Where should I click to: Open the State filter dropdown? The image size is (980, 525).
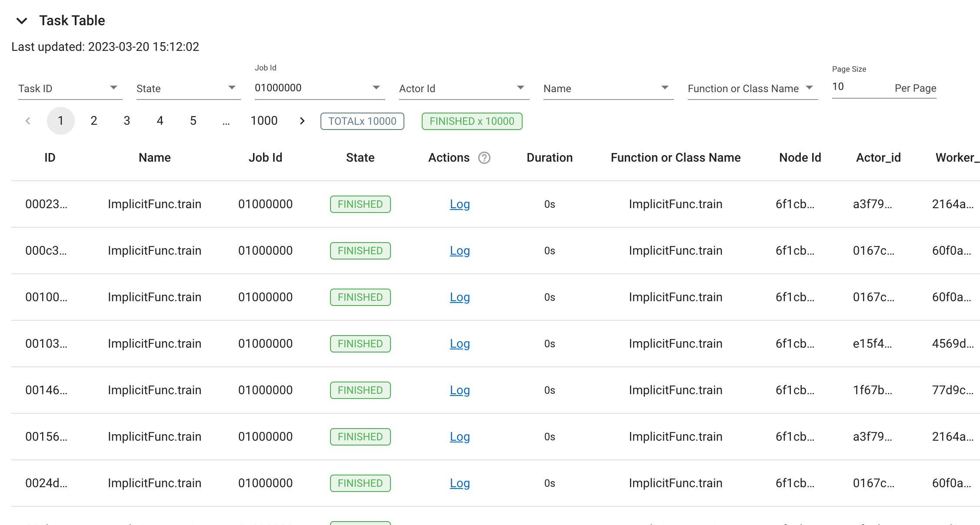[188, 88]
